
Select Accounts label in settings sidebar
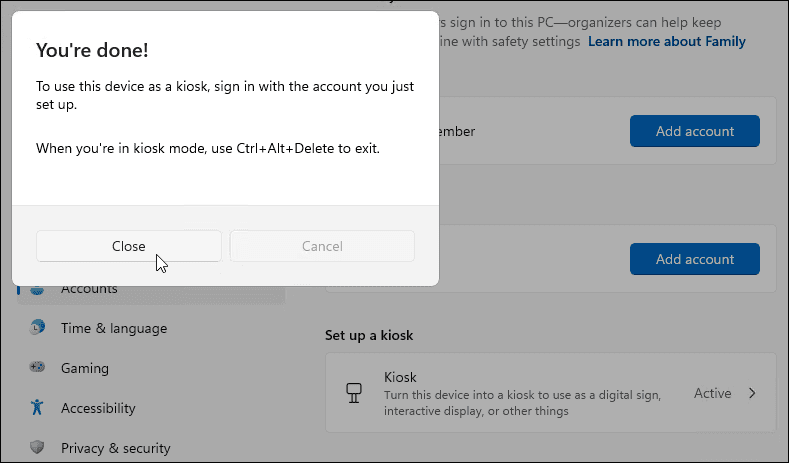(89, 289)
